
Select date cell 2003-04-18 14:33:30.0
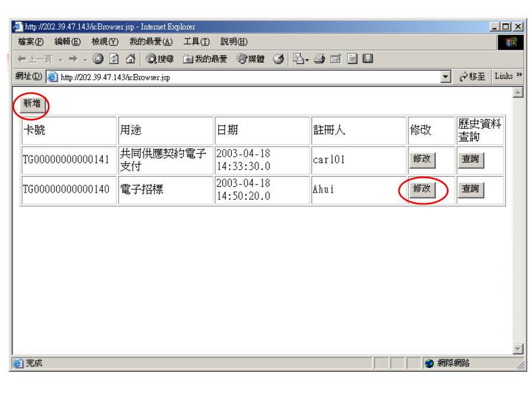[x=262, y=160]
